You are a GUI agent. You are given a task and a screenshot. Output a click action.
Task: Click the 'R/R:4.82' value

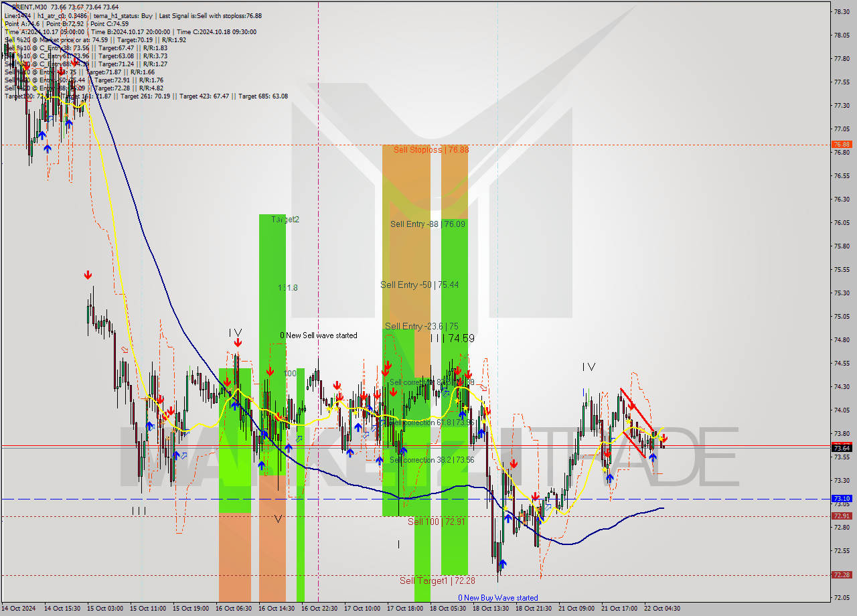(150, 88)
